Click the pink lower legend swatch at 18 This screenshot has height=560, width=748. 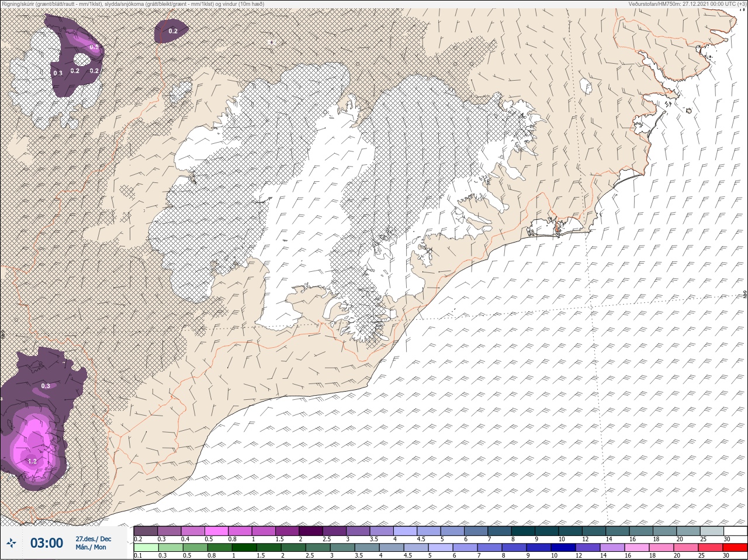[661, 548]
